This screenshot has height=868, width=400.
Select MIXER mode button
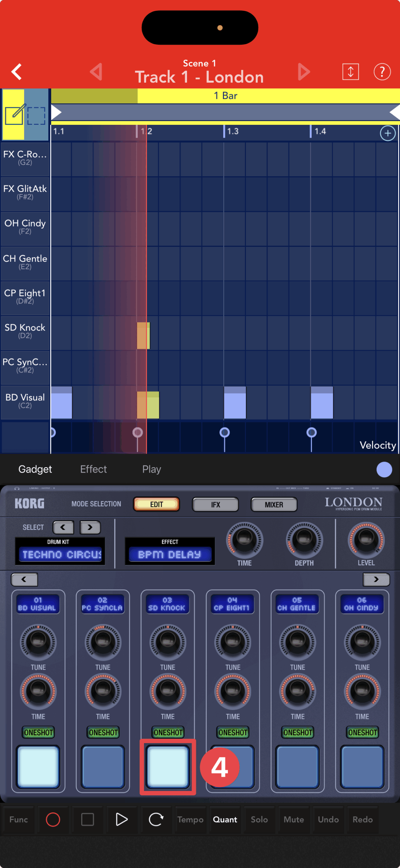274,505
